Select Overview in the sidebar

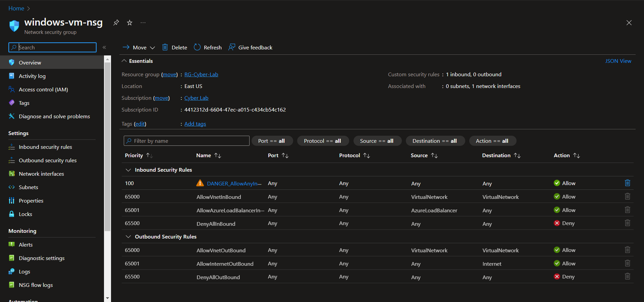pos(52,62)
